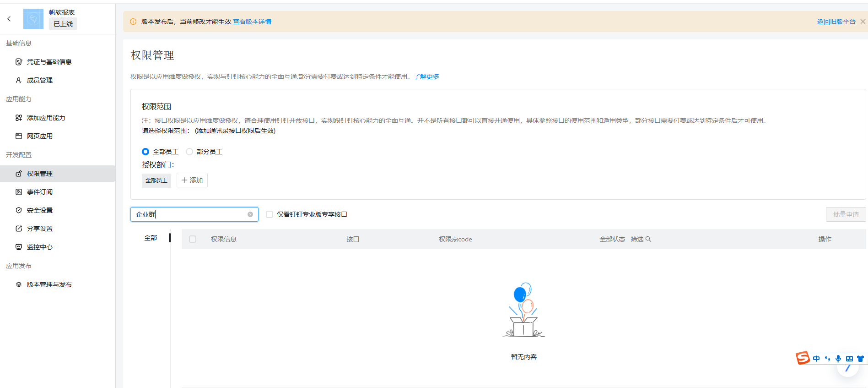
Task: Click the 全部员工 department tag
Action: click(156, 180)
